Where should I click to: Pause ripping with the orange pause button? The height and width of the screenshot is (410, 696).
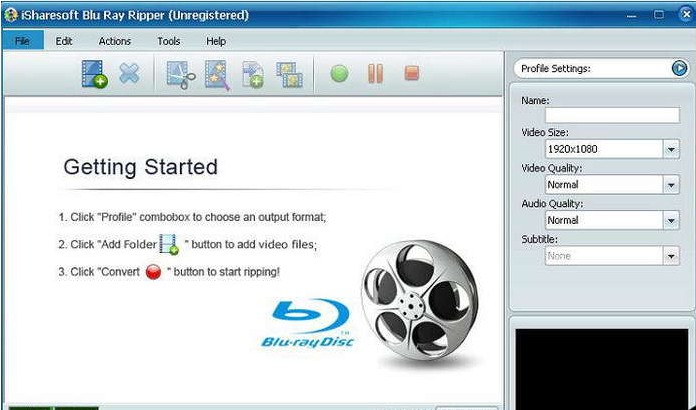[376, 74]
